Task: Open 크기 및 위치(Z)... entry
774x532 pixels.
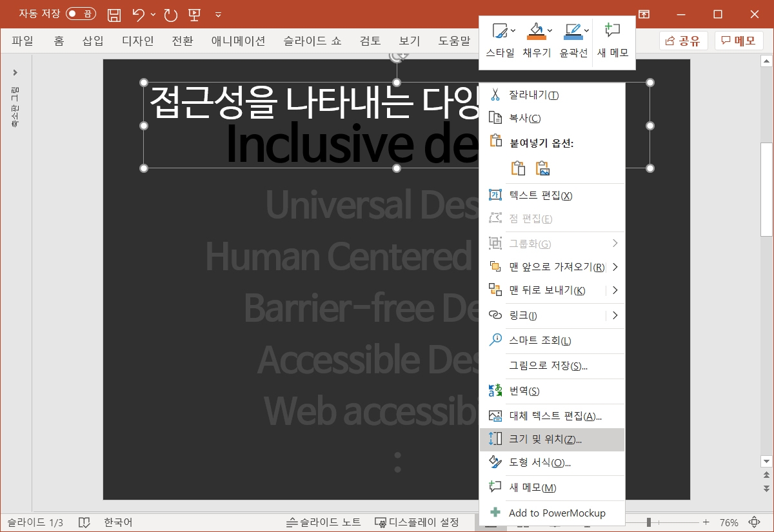Action: tap(553, 440)
